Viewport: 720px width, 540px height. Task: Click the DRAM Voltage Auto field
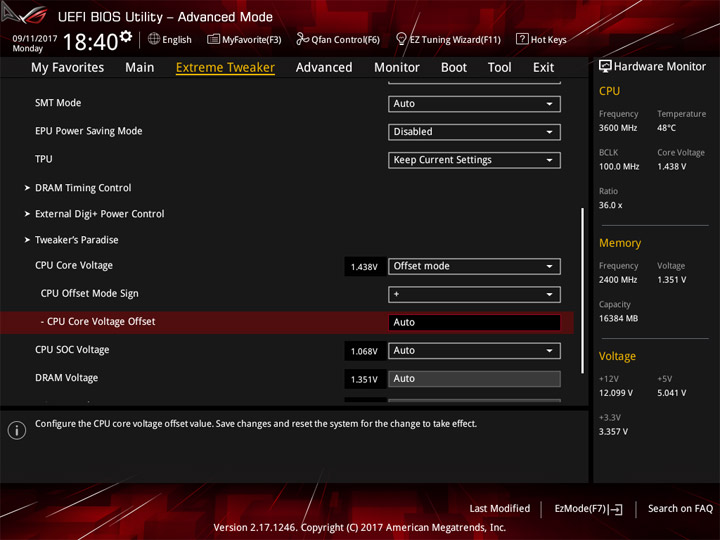pos(474,379)
